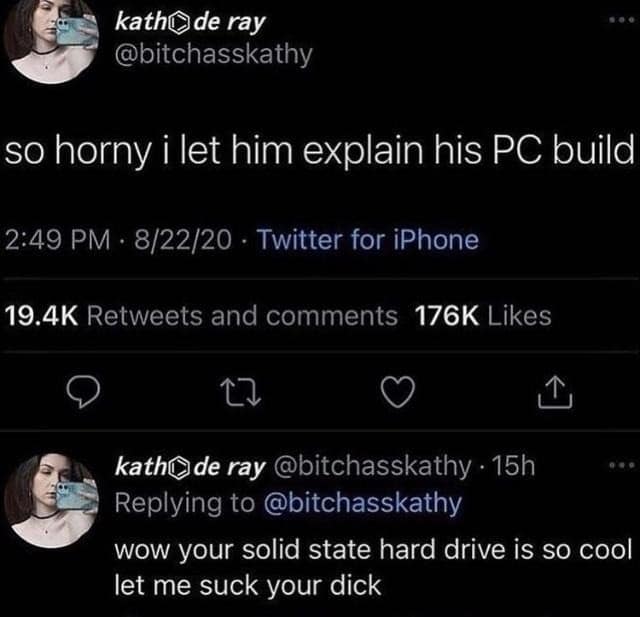Open the reply text about solid state drive
This screenshot has width=640, height=617.
point(373,568)
